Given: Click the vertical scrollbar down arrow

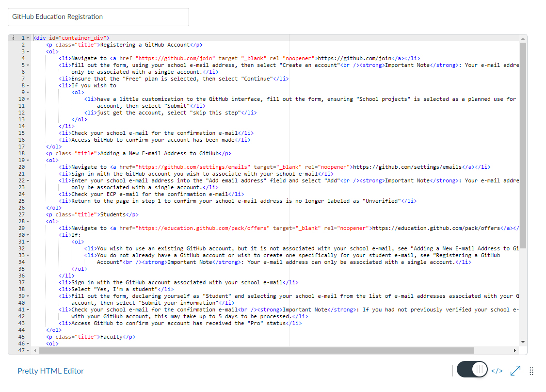Looking at the screenshot, I should tap(523, 342).
